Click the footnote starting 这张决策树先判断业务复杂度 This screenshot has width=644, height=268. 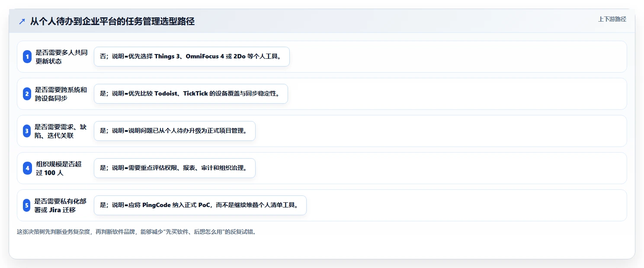138,232
